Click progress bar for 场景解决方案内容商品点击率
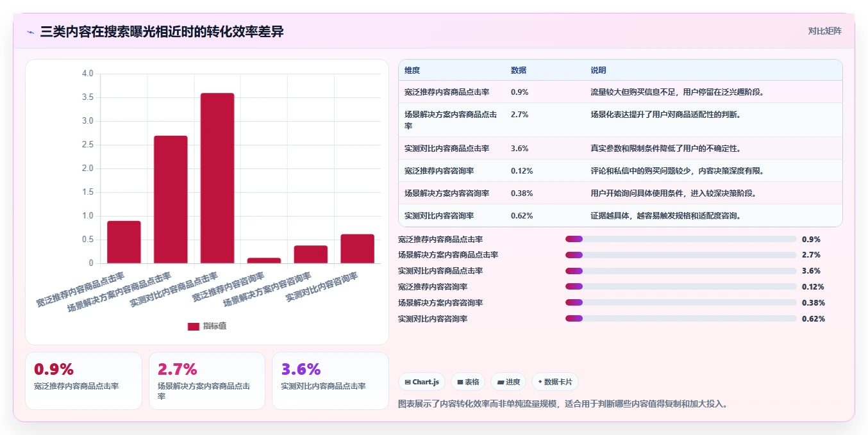 tap(681, 255)
